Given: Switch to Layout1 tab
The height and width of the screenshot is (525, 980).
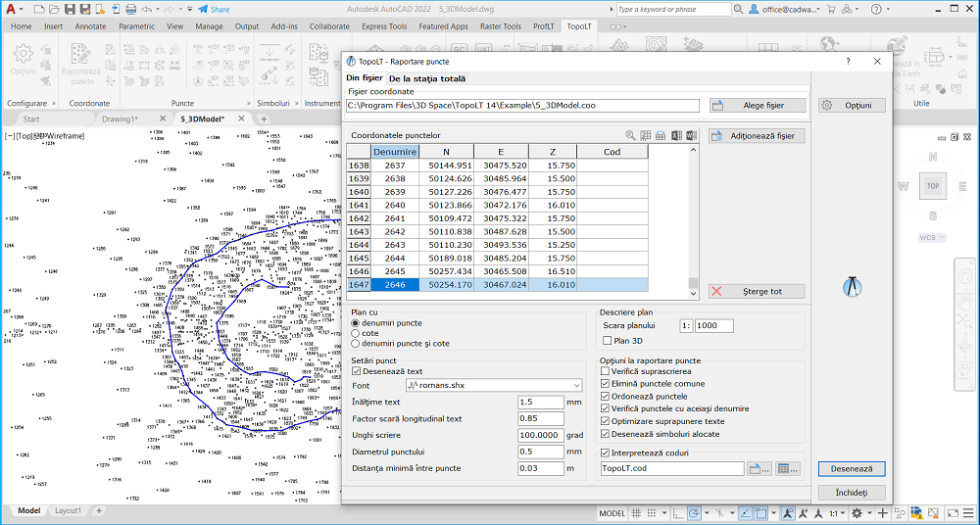Looking at the screenshot, I should tap(69, 510).
